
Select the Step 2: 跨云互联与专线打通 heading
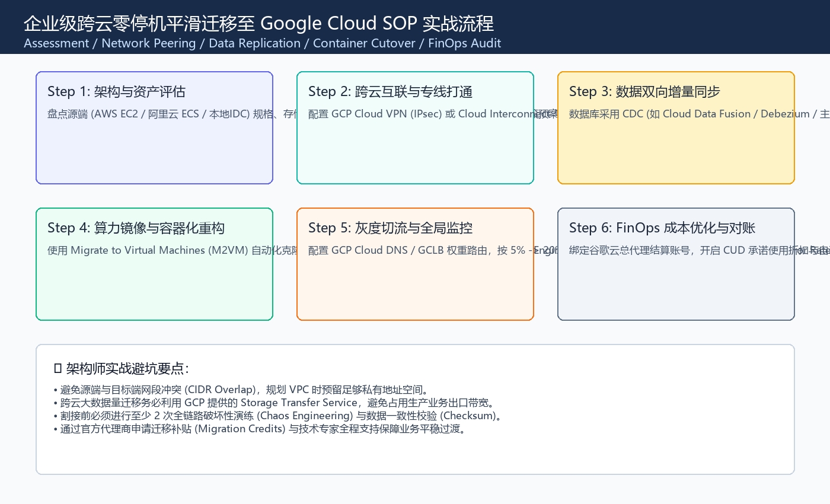pyautogui.click(x=390, y=91)
